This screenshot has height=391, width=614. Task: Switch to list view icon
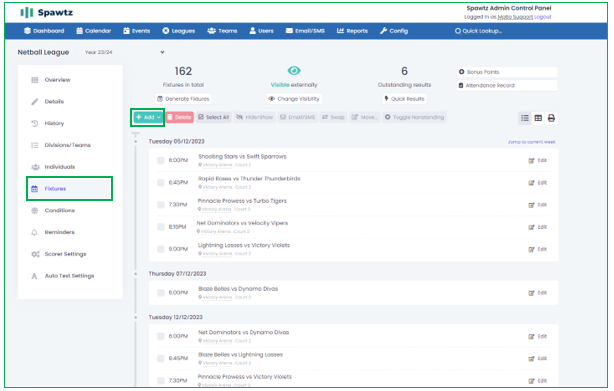(x=525, y=118)
